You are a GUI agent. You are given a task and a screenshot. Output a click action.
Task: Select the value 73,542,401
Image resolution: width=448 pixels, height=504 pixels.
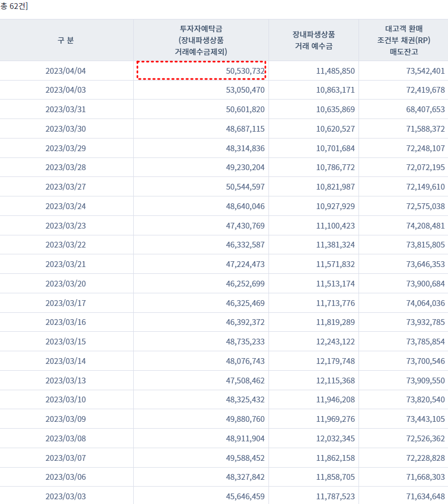pos(425,71)
